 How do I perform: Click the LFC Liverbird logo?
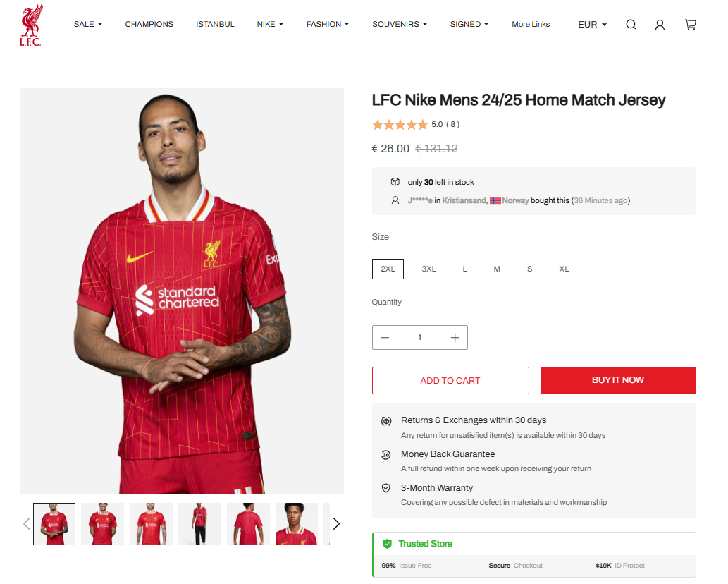point(30,25)
